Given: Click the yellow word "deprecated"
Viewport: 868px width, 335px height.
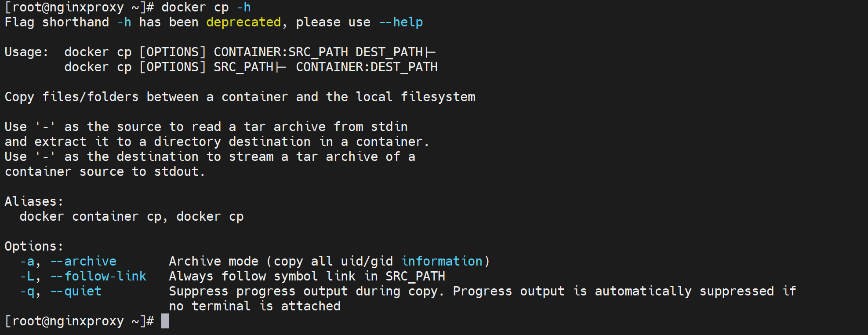Looking at the screenshot, I should tap(243, 22).
